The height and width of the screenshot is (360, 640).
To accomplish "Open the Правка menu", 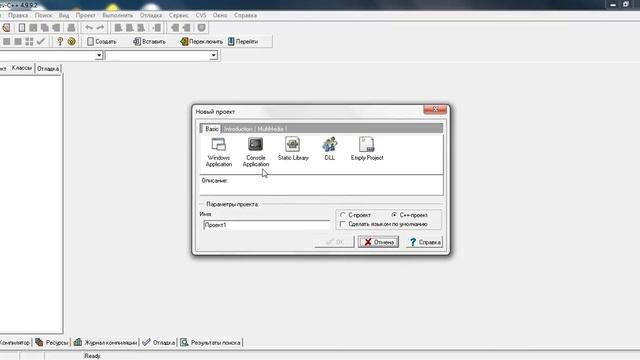I will click(18, 15).
